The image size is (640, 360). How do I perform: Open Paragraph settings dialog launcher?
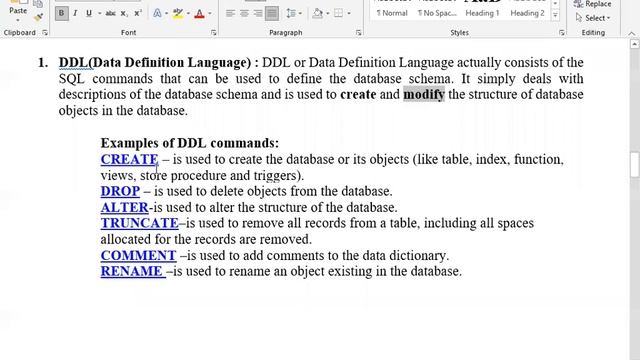[358, 33]
